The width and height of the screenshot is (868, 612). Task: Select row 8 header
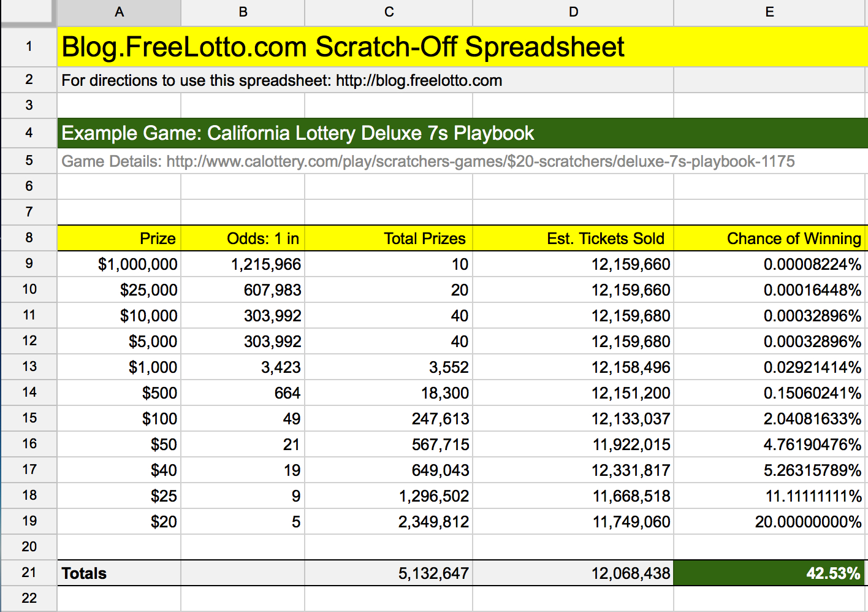pos(29,238)
